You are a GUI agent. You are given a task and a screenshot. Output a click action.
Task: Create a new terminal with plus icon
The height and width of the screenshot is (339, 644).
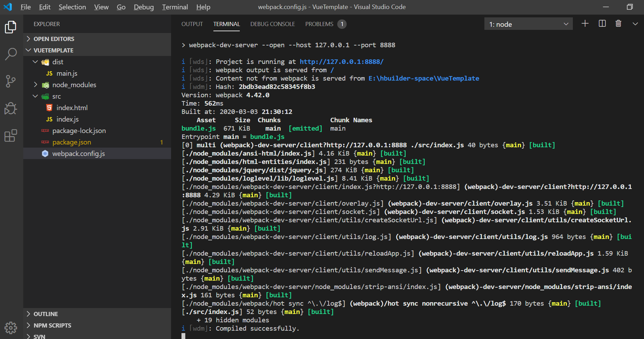click(x=585, y=24)
